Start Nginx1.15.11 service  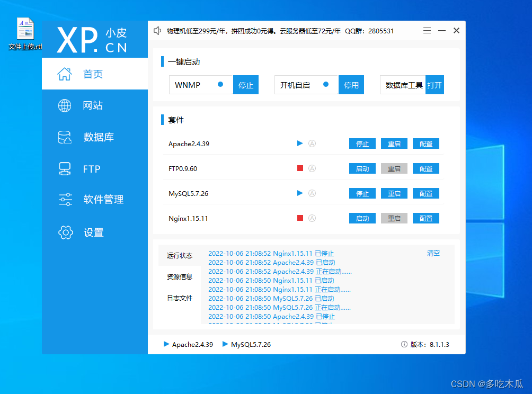coord(362,218)
